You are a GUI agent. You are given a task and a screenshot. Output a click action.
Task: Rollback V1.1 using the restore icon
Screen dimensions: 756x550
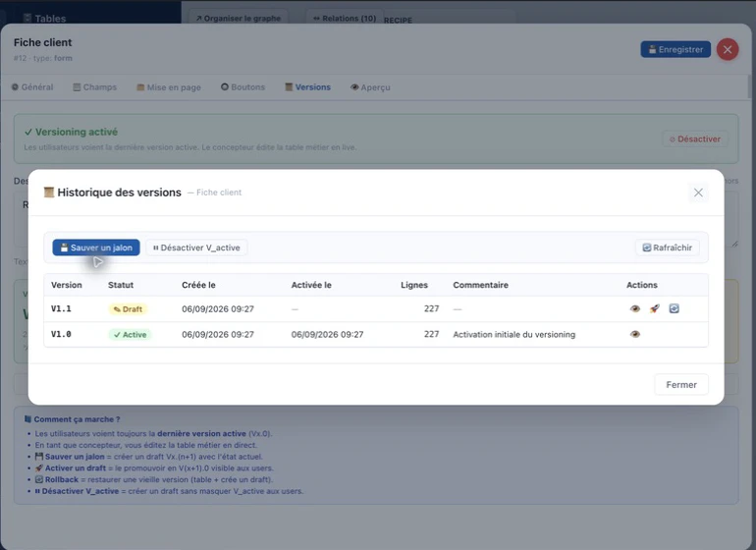click(x=675, y=308)
